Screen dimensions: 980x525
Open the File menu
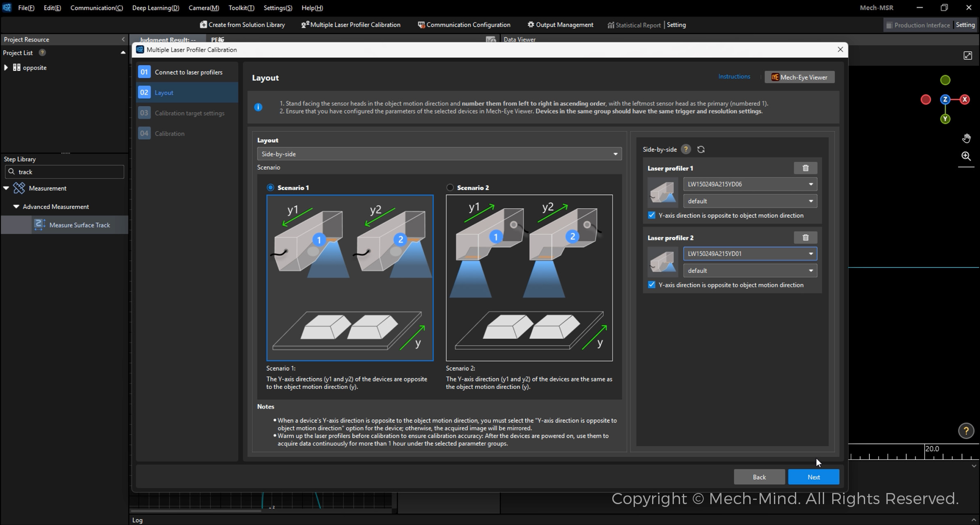click(x=26, y=8)
